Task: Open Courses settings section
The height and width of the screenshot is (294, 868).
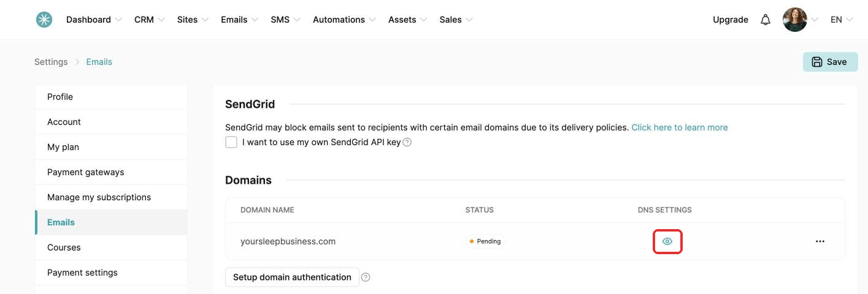Action: click(111, 247)
